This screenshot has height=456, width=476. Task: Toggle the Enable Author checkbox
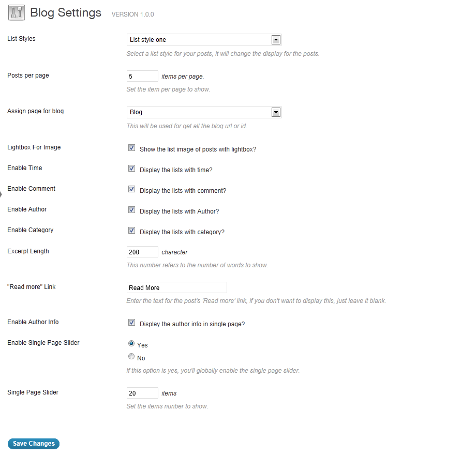click(131, 209)
